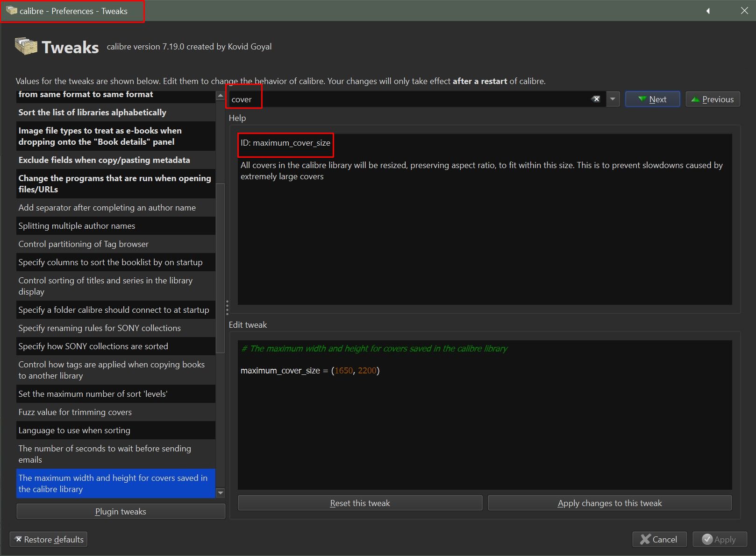Click the calibre title bar app icon
Image resolution: width=756 pixels, height=556 pixels.
pos(12,10)
